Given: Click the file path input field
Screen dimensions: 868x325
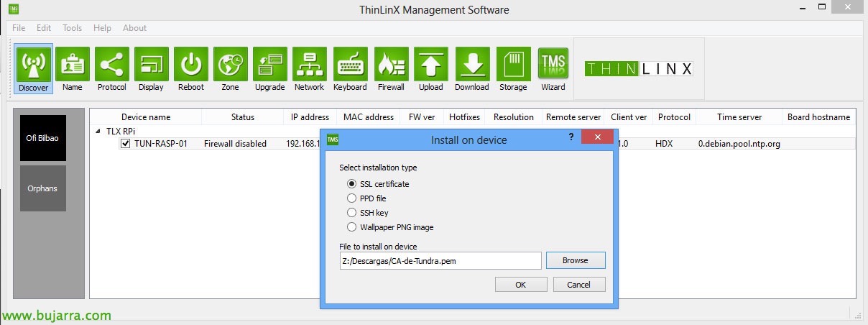Looking at the screenshot, I should point(440,261).
